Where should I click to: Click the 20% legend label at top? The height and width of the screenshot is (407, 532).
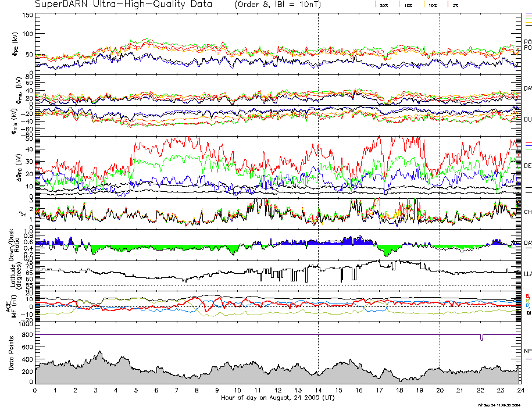(384, 5)
